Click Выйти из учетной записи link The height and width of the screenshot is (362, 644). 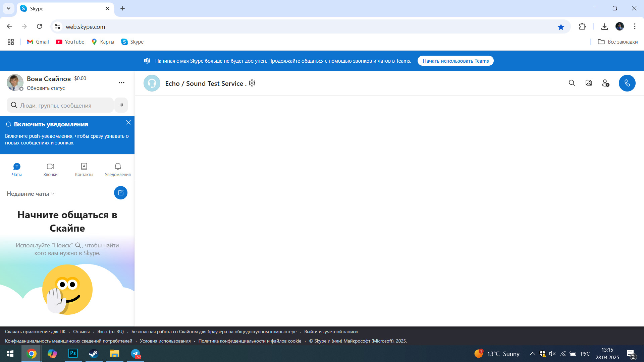(x=331, y=331)
